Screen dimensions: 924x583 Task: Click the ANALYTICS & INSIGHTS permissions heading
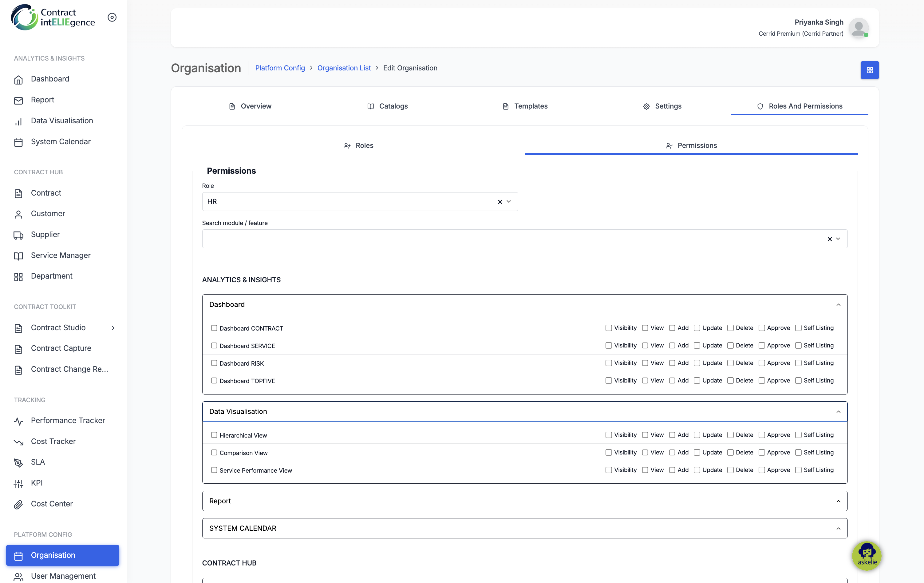coord(241,280)
